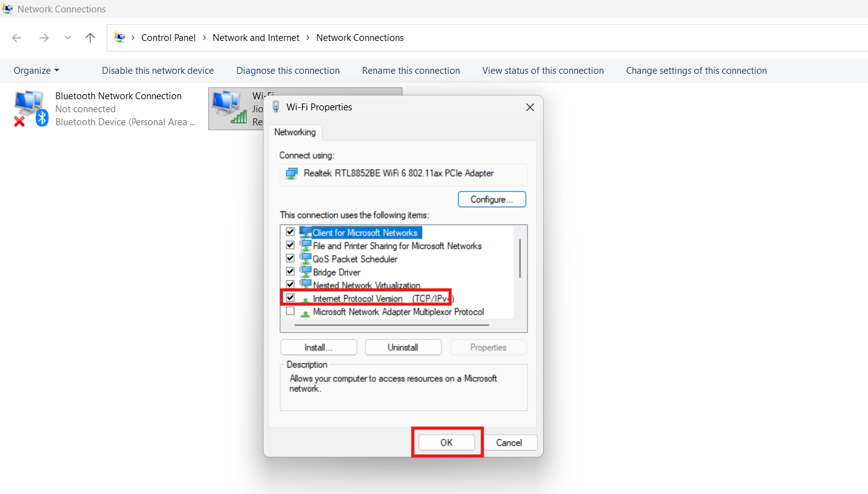Screen dimensions: 868x494
Task: Go back using the back arrow
Action: pos(17,38)
